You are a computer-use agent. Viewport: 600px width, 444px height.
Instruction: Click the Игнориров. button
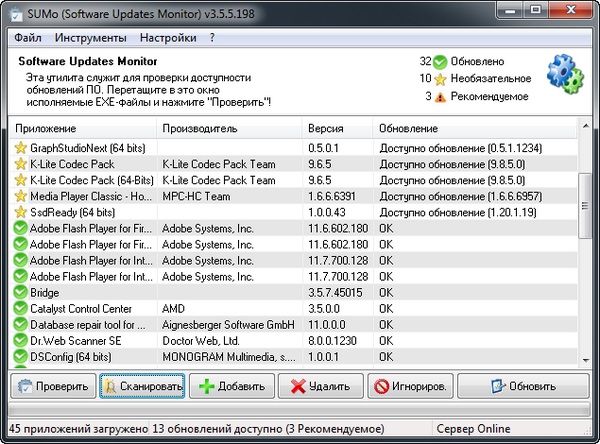pos(410,386)
